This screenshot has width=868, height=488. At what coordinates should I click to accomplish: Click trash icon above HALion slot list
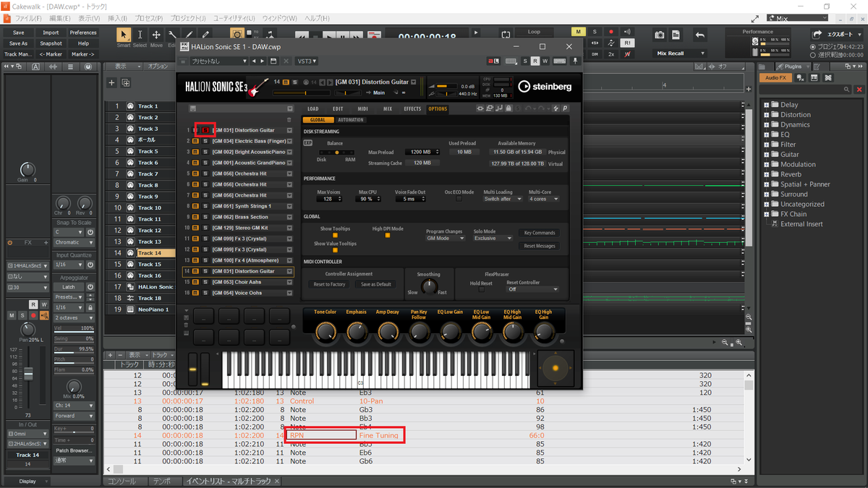(x=289, y=120)
